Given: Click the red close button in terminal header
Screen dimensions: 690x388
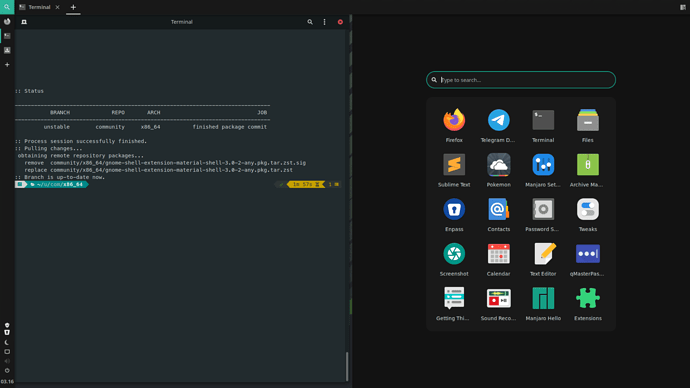Looking at the screenshot, I should 340,22.
